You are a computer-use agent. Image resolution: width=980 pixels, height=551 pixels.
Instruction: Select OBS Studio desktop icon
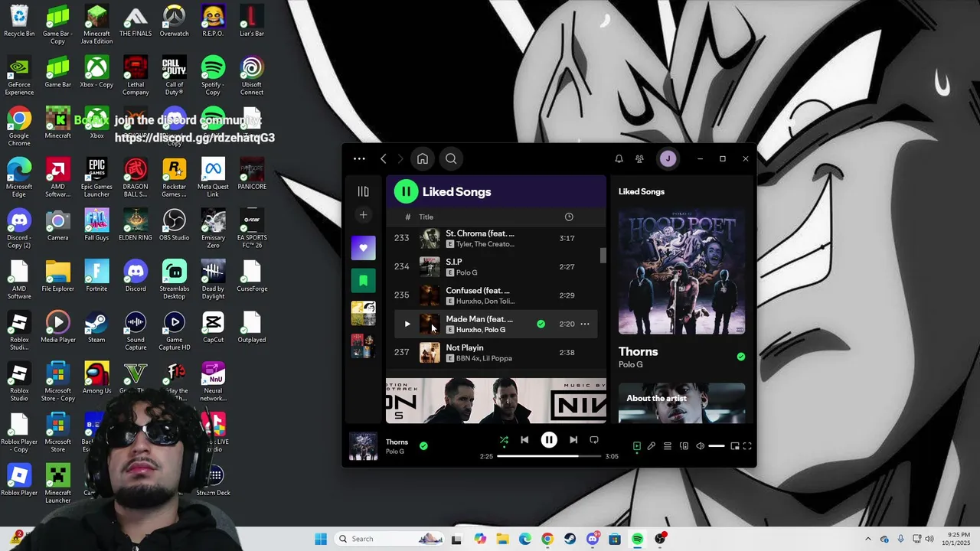coord(175,225)
